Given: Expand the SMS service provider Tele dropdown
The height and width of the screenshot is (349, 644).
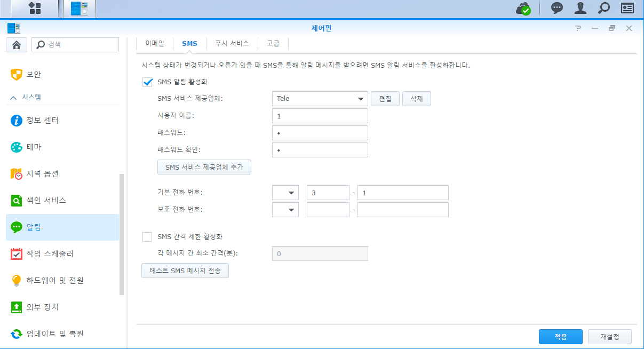Looking at the screenshot, I should tap(320, 99).
